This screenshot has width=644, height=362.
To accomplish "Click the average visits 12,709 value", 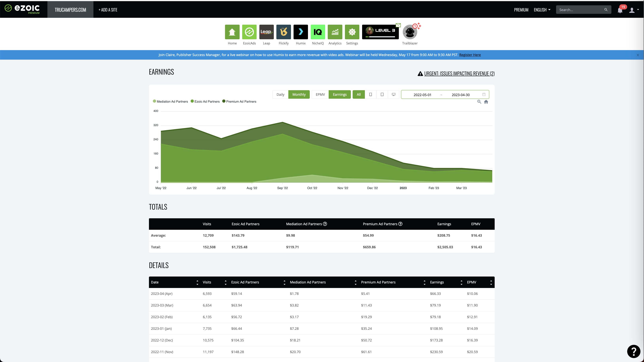I will click(208, 235).
